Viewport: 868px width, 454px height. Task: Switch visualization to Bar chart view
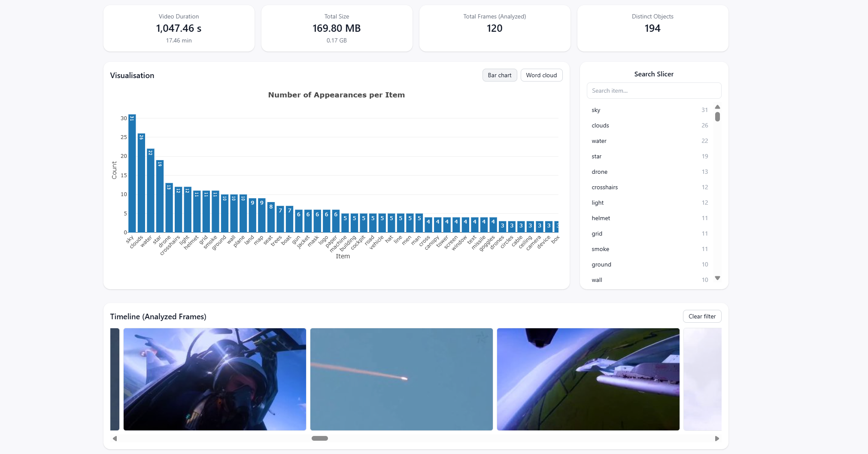tap(499, 75)
